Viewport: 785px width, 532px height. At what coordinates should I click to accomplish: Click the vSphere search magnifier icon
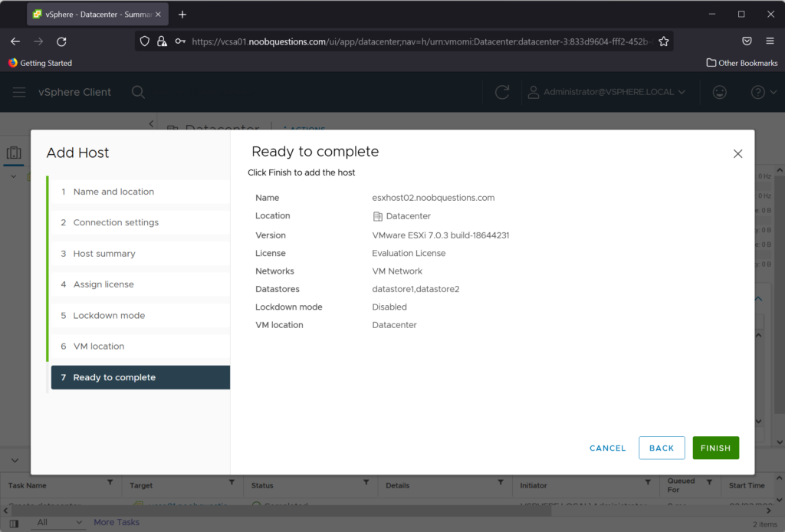point(138,92)
